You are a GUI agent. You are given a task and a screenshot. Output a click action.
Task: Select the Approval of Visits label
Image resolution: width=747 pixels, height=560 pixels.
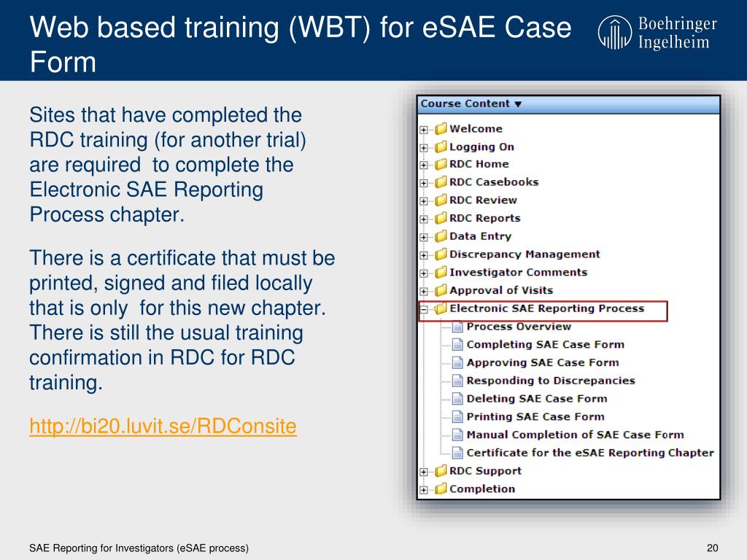coord(501,290)
